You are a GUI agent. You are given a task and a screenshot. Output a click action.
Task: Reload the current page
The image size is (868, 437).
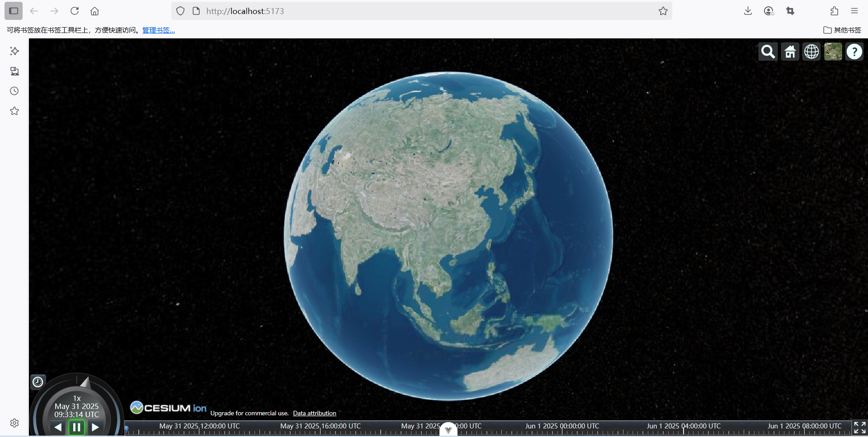pos(75,11)
